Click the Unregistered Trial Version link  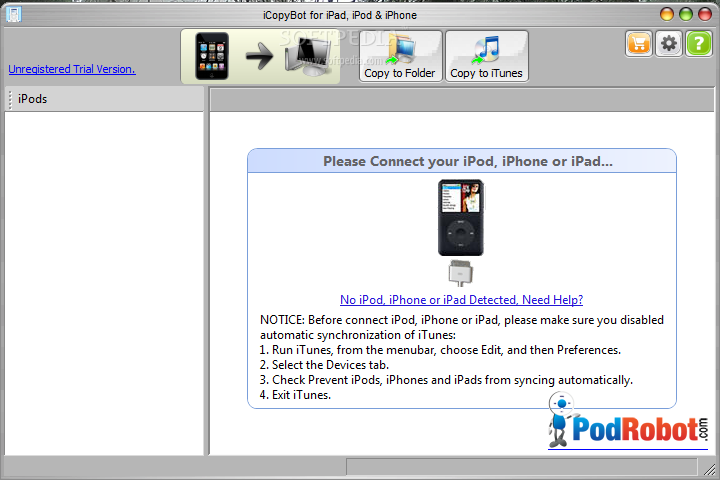[x=72, y=69]
